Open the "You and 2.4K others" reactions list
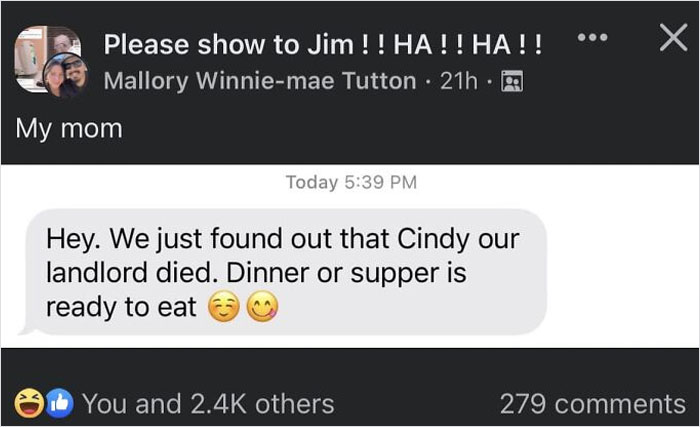Screen dimensions: 700x427 [208, 403]
